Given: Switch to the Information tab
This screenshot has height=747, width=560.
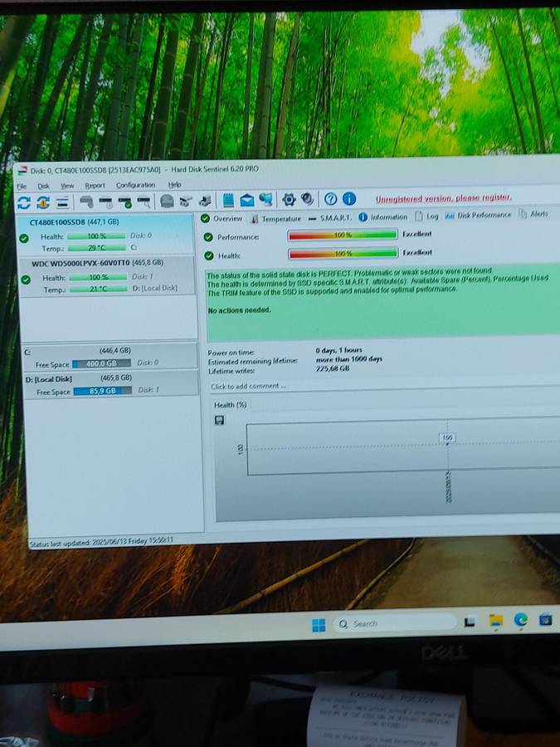Looking at the screenshot, I should pos(382,217).
